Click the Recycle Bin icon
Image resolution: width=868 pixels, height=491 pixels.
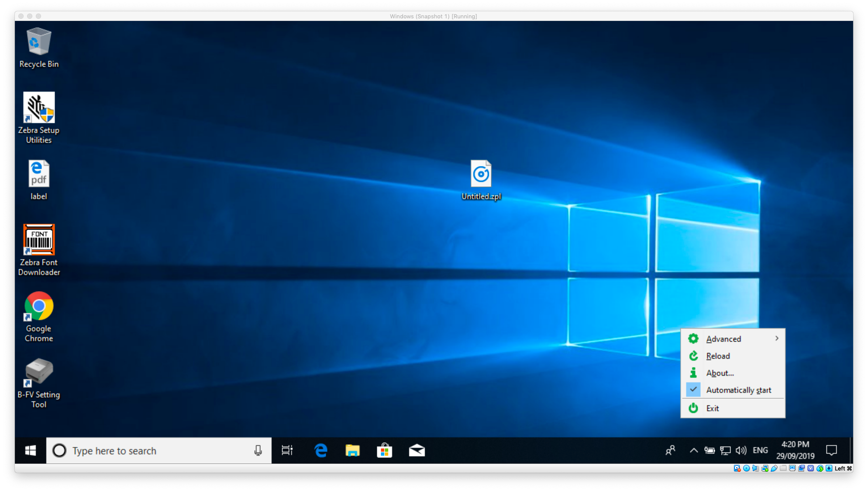point(39,42)
